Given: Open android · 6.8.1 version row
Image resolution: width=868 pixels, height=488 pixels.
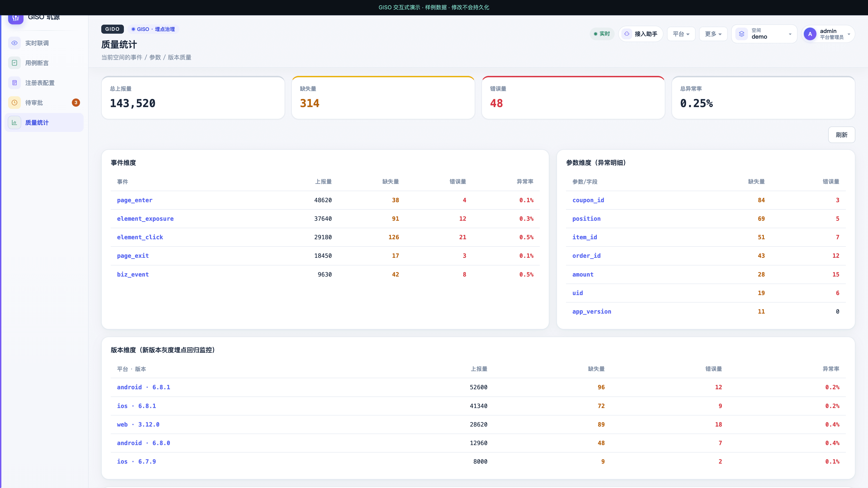Looking at the screenshot, I should click(x=478, y=387).
